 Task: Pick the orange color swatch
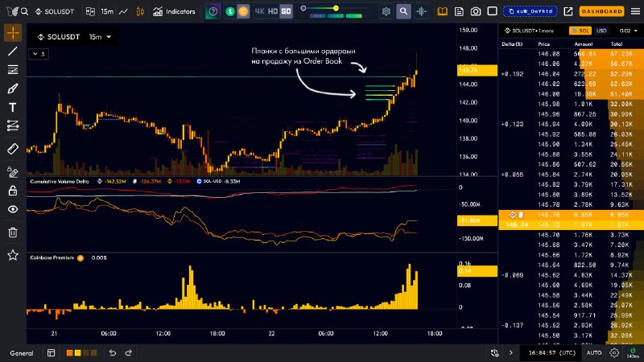point(70,353)
